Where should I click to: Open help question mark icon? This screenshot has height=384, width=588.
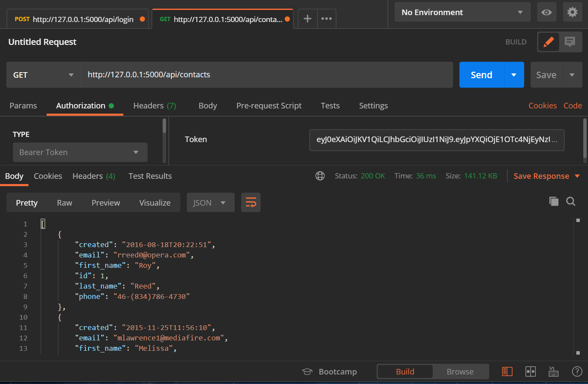click(x=577, y=371)
